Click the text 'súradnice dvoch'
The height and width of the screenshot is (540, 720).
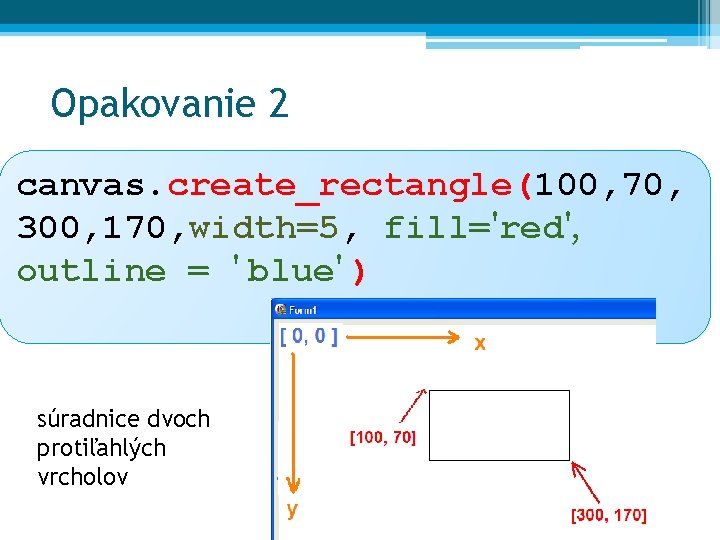click(123, 419)
